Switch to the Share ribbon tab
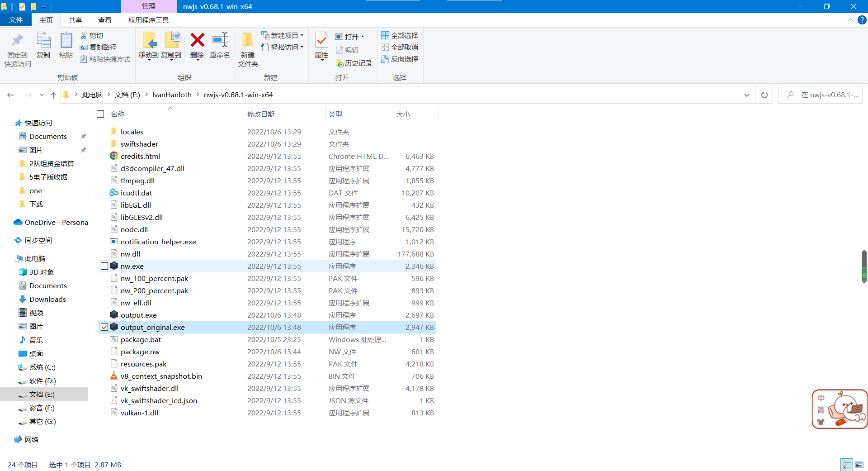The image size is (868, 471). coord(75,20)
